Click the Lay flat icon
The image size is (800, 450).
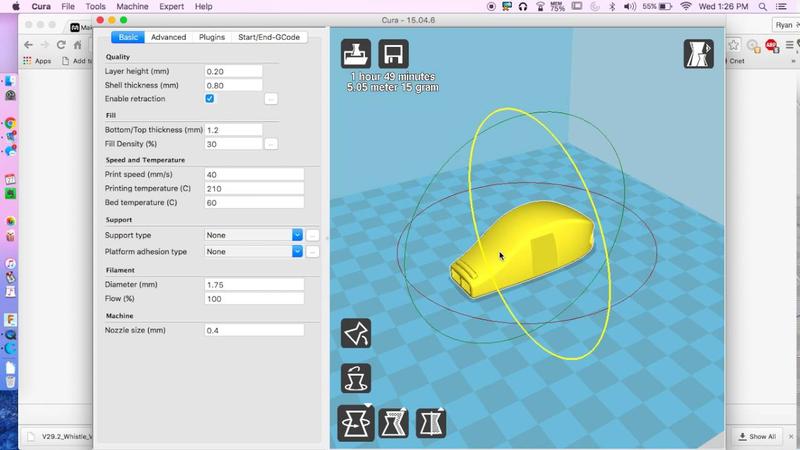(356, 334)
